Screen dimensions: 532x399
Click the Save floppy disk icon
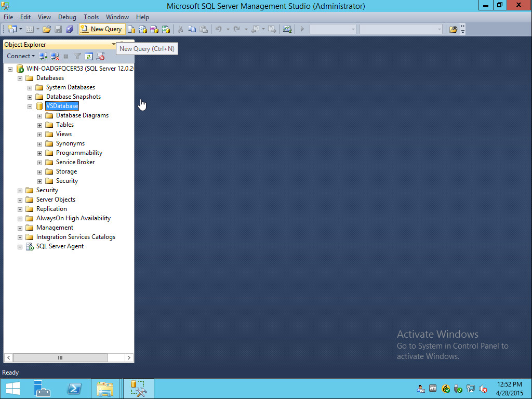[x=58, y=29]
